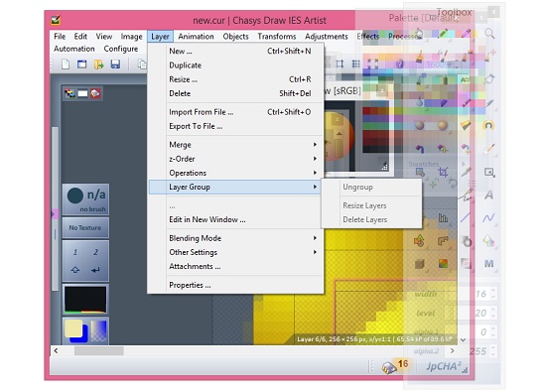546x392 pixels.
Task: Increase the width value stepper
Action: click(493, 291)
